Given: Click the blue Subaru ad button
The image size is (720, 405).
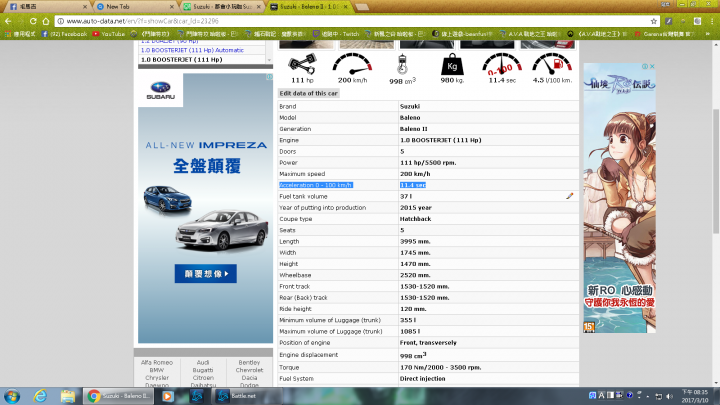Looking at the screenshot, I should click(206, 274).
